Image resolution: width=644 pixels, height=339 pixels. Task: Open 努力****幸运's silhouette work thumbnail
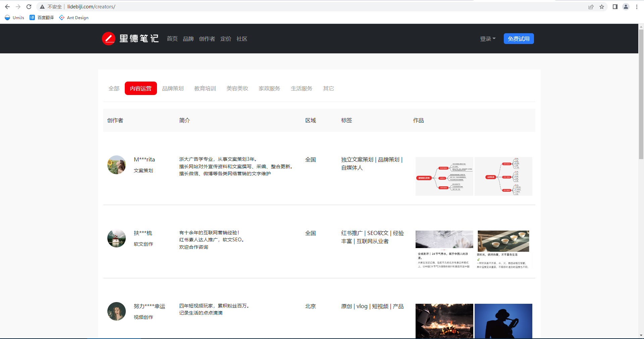(503, 321)
